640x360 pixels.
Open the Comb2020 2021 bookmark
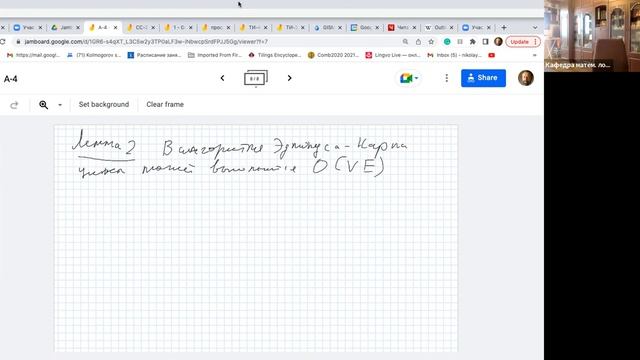[x=333, y=55]
